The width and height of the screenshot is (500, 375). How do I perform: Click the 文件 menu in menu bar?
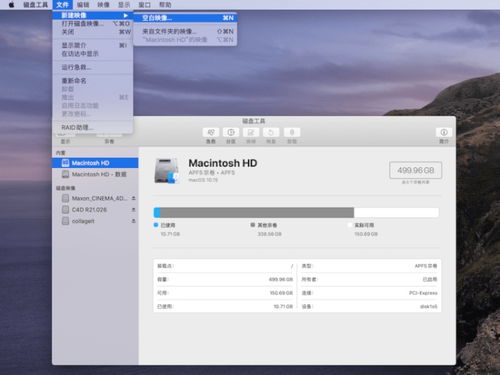tap(62, 5)
